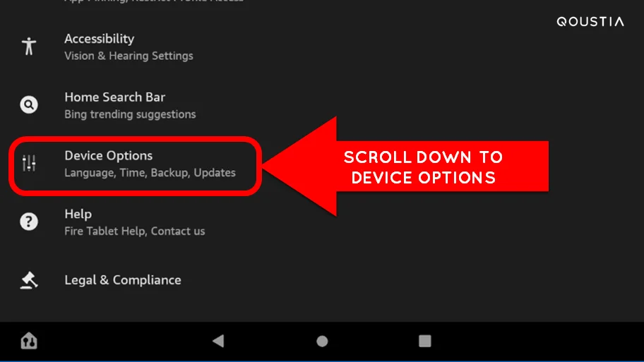This screenshot has width=644, height=362.
Task: Click the red 'Scroll down to Device Options' arrow
Action: point(405,167)
